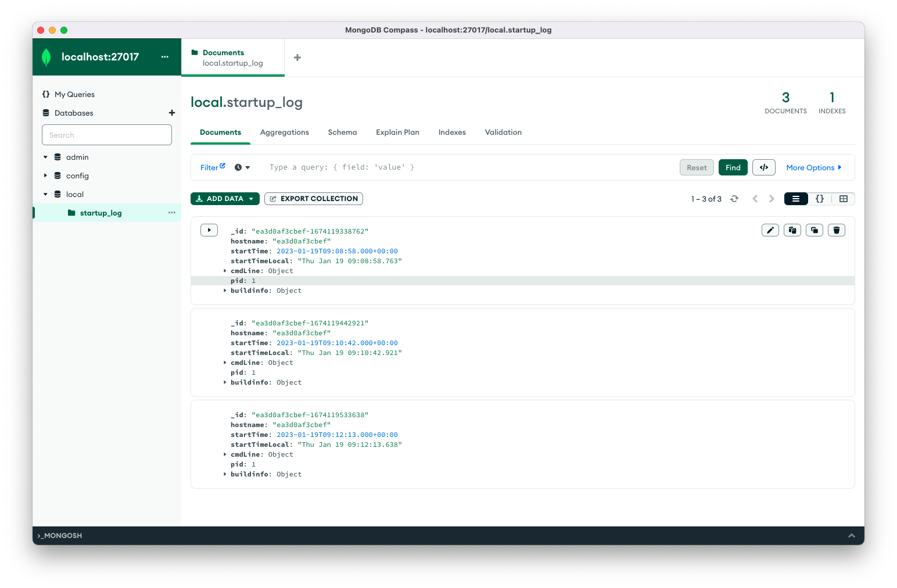Open My Queries in sidebar
The image size is (897, 588).
click(x=74, y=94)
